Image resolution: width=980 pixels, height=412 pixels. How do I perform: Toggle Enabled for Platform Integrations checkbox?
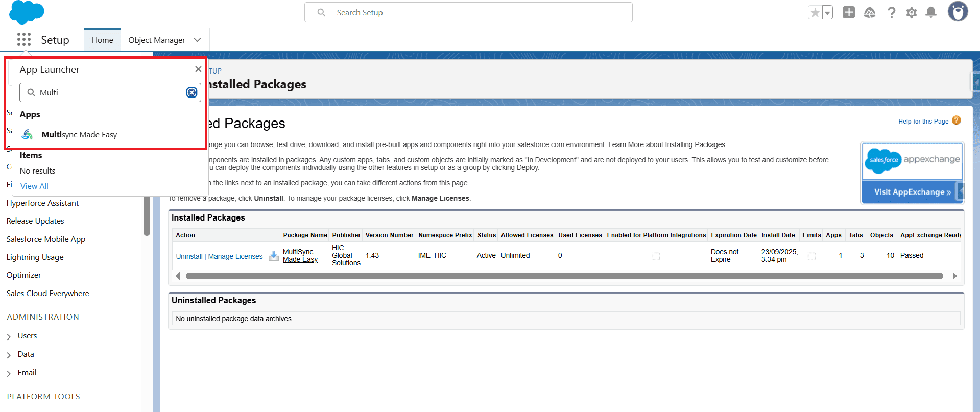[x=656, y=256]
